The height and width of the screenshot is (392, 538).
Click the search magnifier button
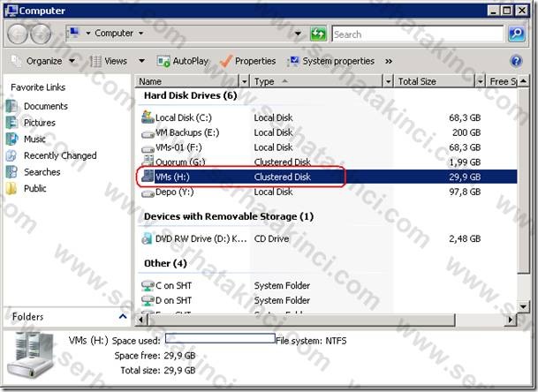coord(517,34)
